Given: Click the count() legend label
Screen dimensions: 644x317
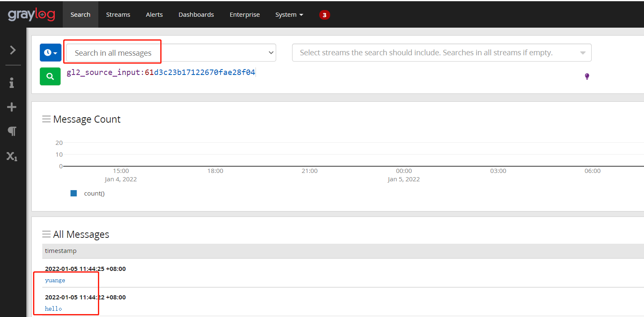Looking at the screenshot, I should (x=94, y=193).
